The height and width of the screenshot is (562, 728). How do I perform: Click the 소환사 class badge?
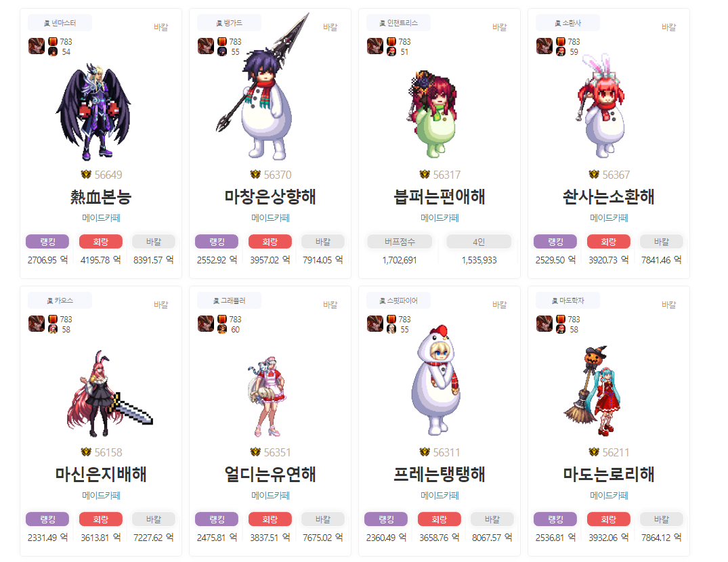pos(568,23)
